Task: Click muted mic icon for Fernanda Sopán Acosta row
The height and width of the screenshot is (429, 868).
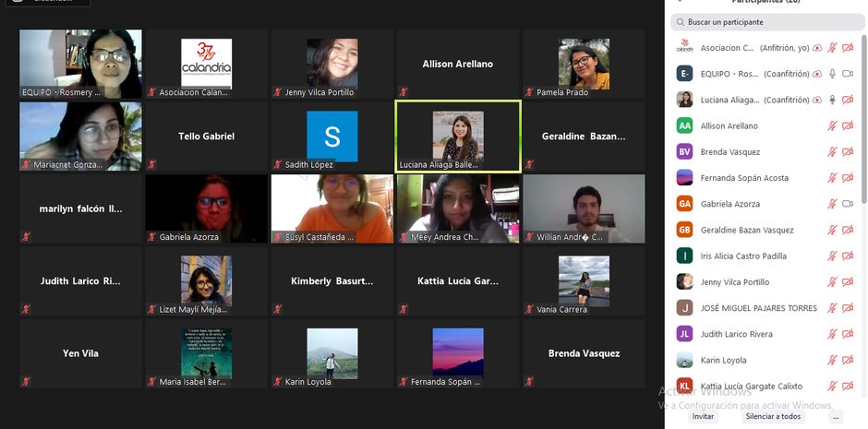Action: [832, 178]
